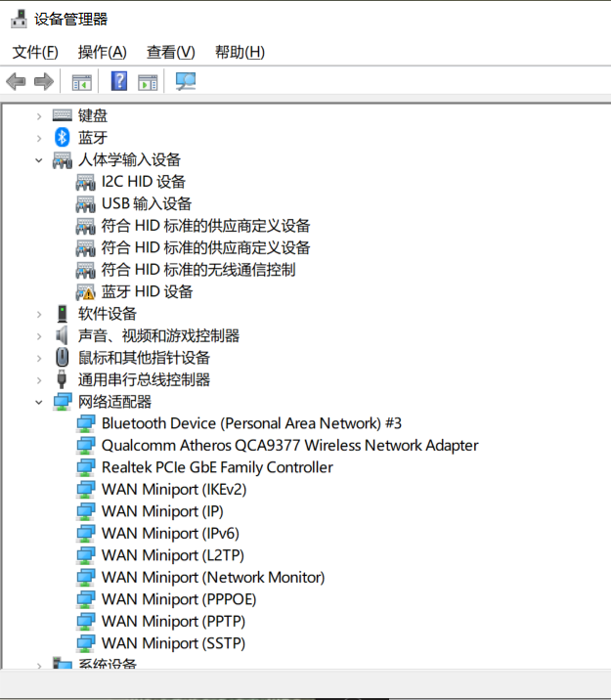The width and height of the screenshot is (611, 700).
Task: Click the 设备管理器 title bar icon
Action: pyautogui.click(x=19, y=19)
